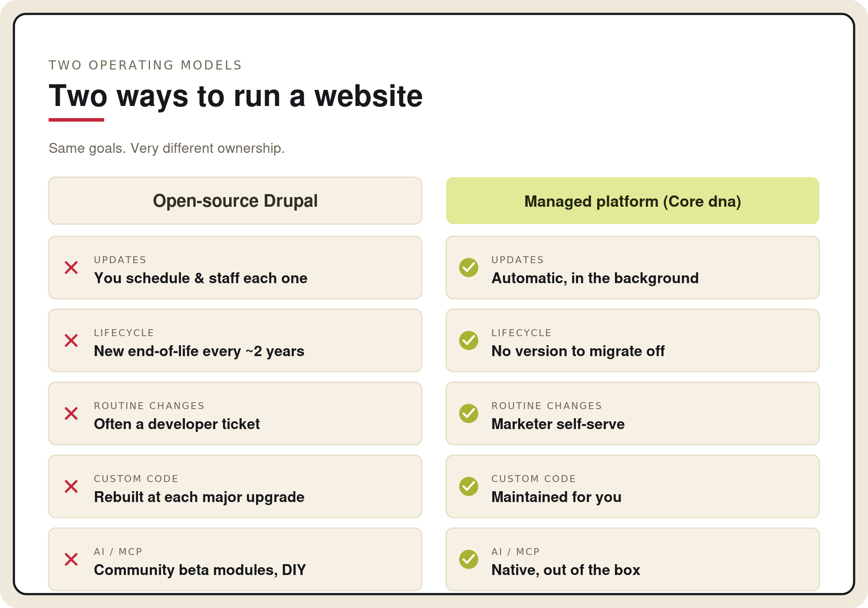Click the red X icon beside Routine Changes
Image resolution: width=868 pixels, height=608 pixels.
point(71,413)
